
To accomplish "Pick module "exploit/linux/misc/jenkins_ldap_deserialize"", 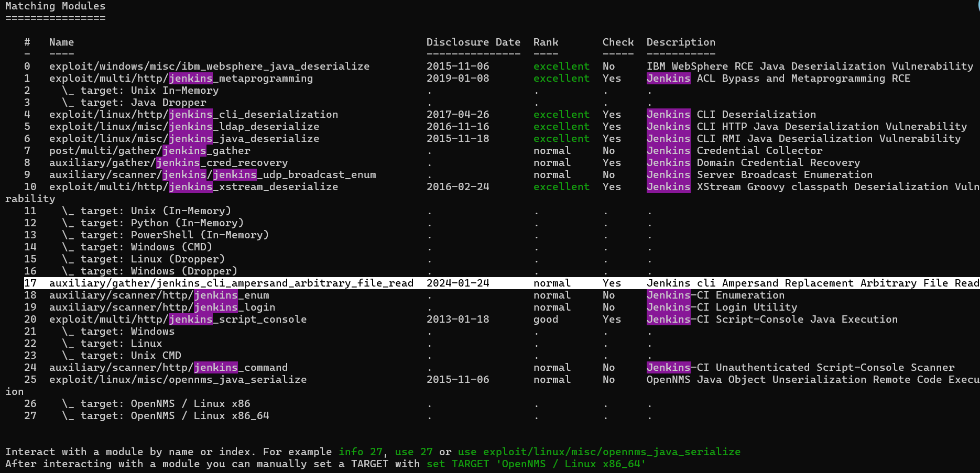I will coord(184,127).
